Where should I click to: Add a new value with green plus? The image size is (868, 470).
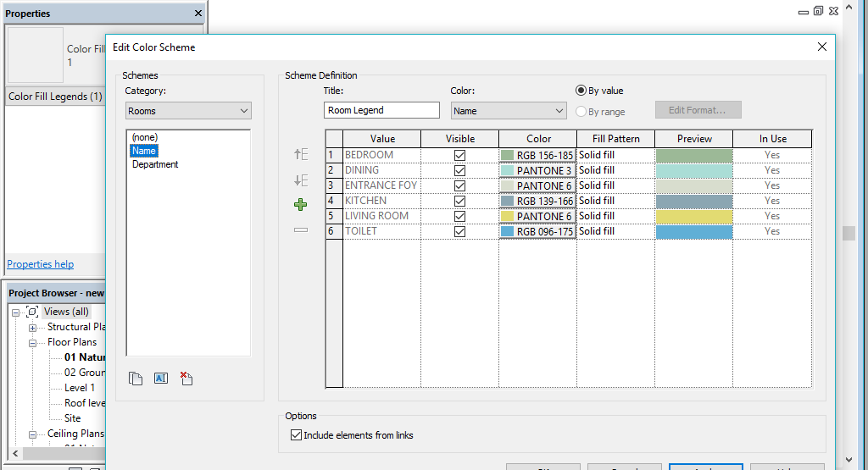(x=301, y=205)
